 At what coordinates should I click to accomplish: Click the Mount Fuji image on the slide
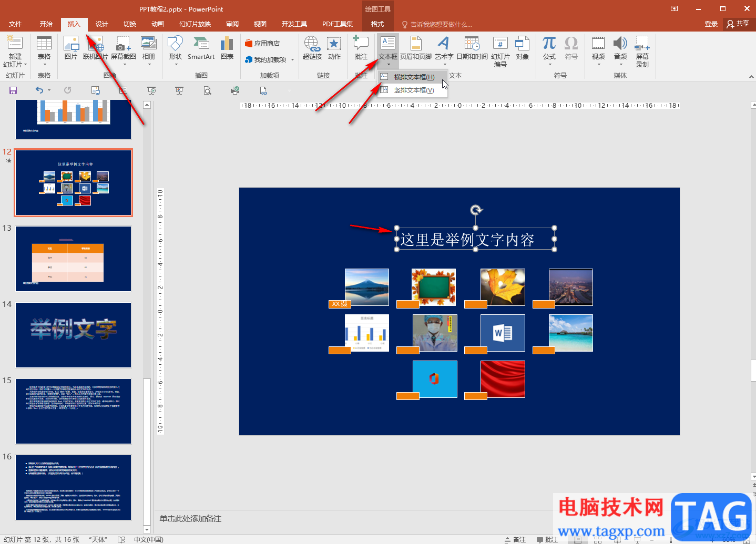(367, 287)
